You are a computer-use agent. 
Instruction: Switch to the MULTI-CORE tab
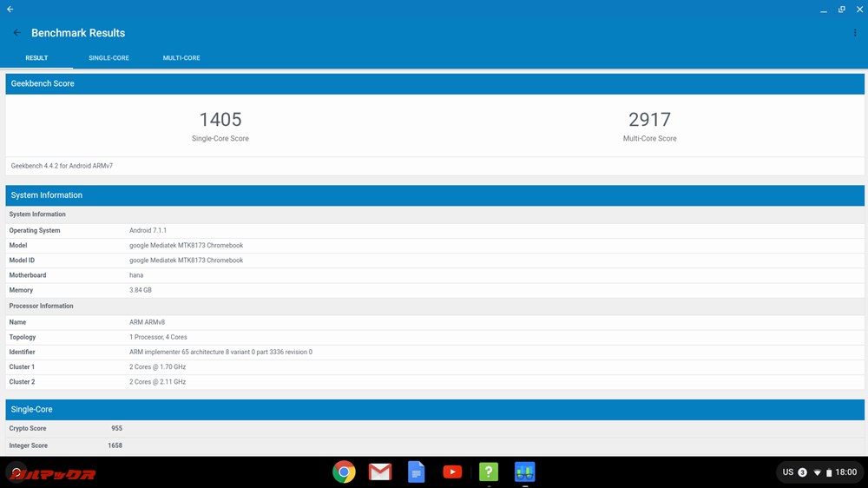point(181,57)
